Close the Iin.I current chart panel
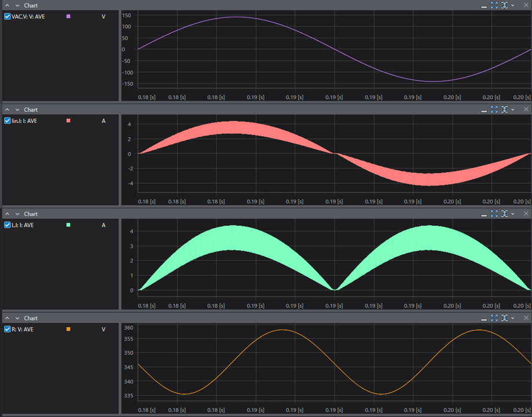Viewport: 532px width, 417px height. pyautogui.click(x=526, y=109)
